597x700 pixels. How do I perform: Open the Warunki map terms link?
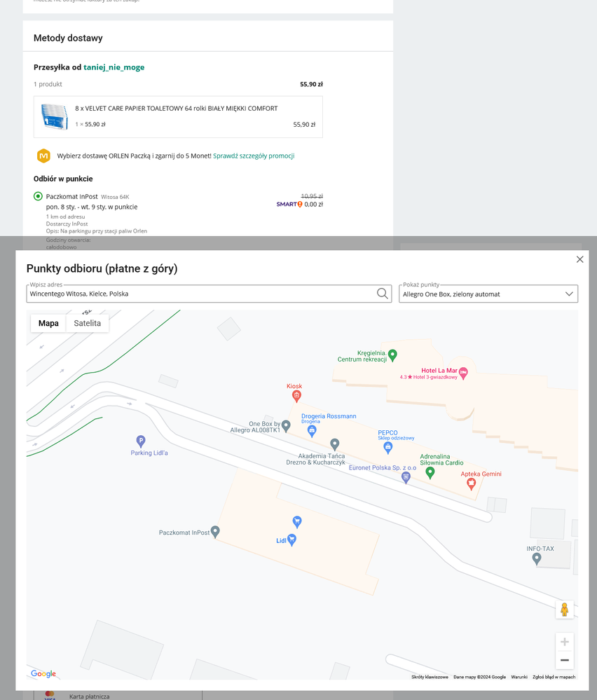click(519, 677)
